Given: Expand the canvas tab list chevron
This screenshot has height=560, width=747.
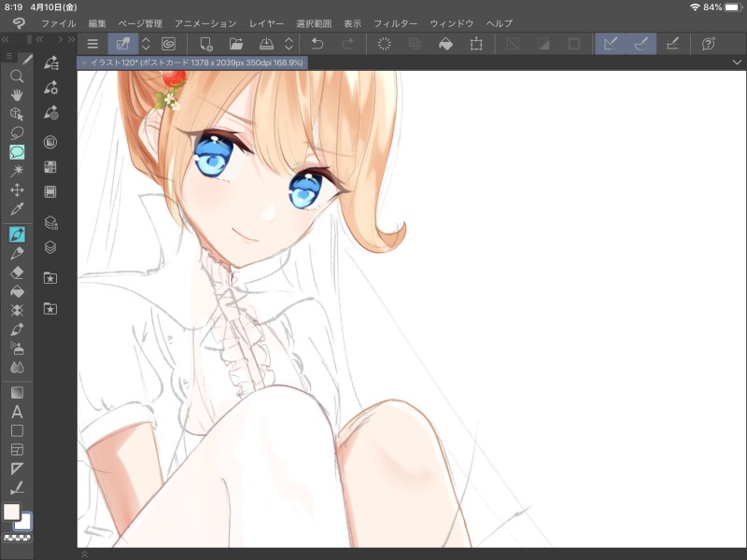Looking at the screenshot, I should 737,63.
